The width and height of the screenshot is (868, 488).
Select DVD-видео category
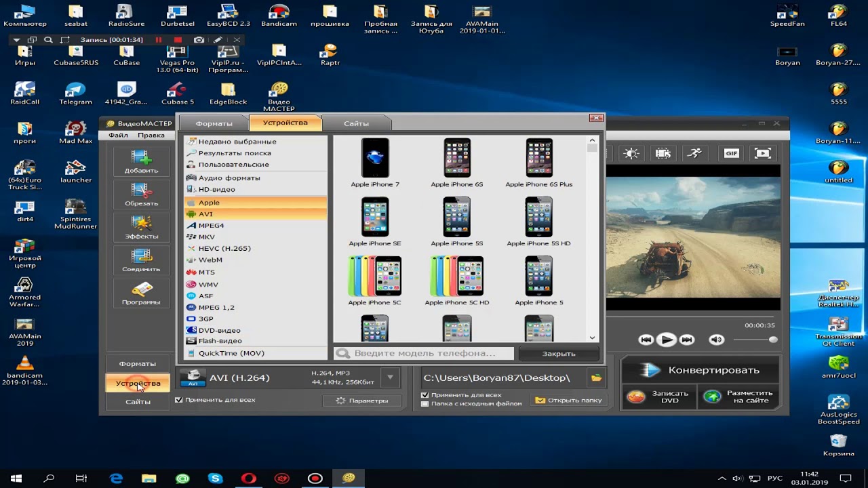click(255, 330)
